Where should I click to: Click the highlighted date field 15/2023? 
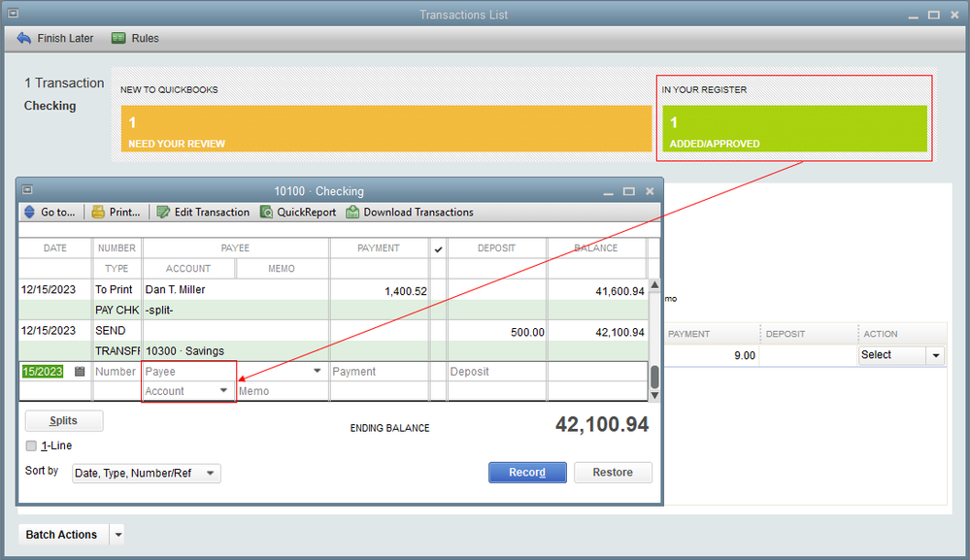click(x=43, y=372)
